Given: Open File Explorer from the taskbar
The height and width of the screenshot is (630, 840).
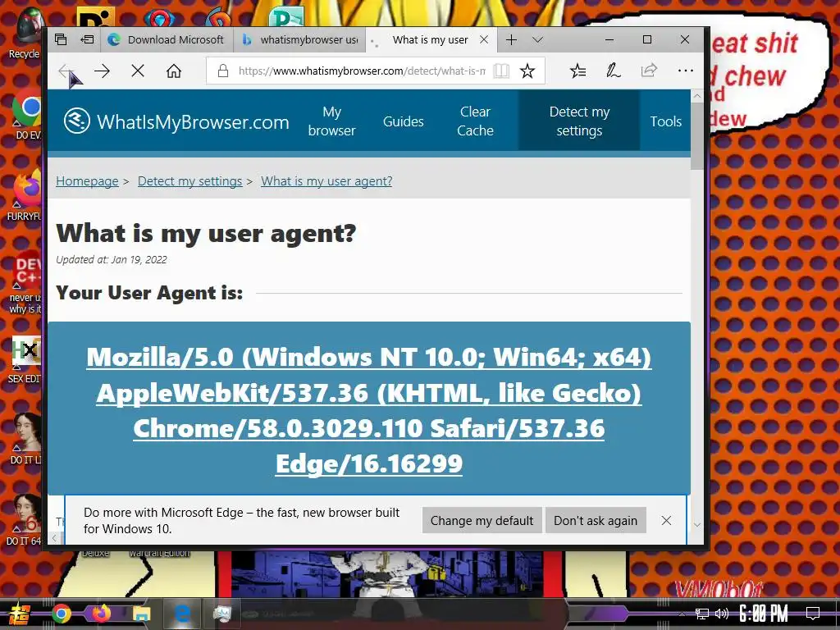Looking at the screenshot, I should (141, 614).
